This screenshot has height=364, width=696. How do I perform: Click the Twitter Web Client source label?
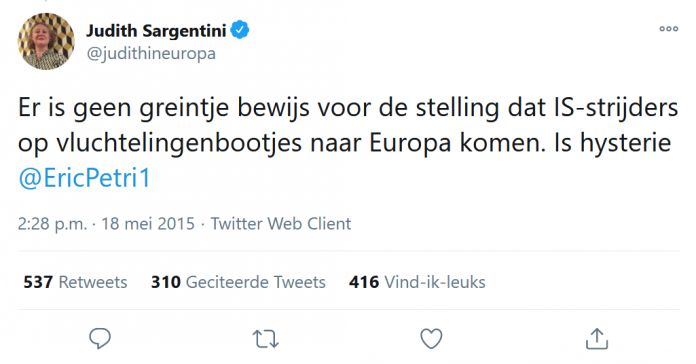pos(281,223)
